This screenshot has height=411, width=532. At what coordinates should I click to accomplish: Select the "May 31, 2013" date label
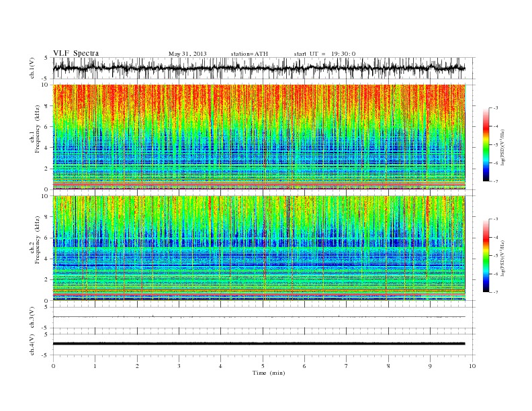(x=187, y=54)
